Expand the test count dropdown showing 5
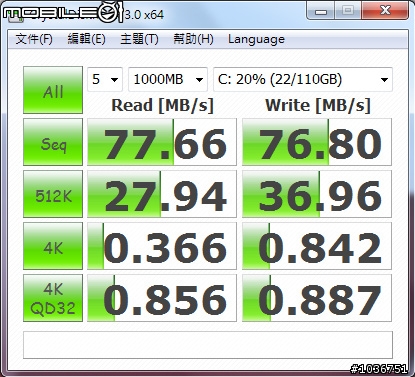This screenshot has width=415, height=377. 105,79
